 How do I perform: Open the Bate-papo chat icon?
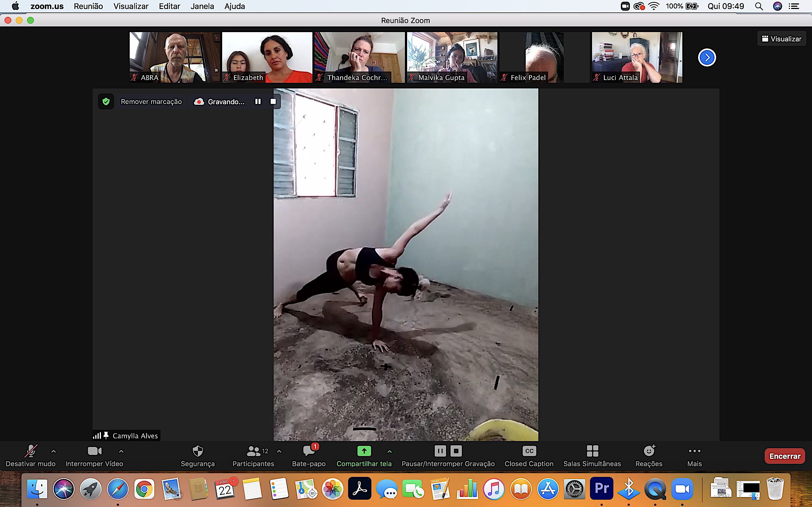[309, 451]
